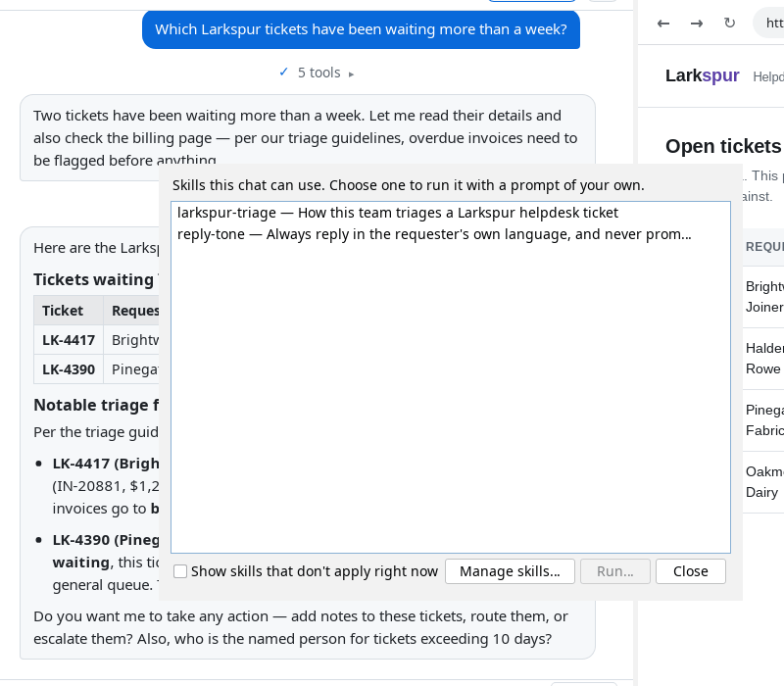Viewport: 784px width, 686px height.
Task: Click the 'Notable triage' heading in chat
Action: 96,405
